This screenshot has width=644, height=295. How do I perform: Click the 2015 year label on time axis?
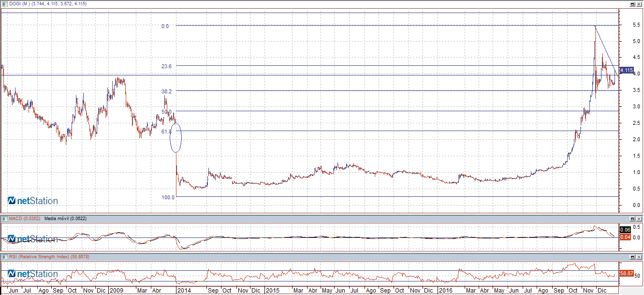pyautogui.click(x=273, y=291)
